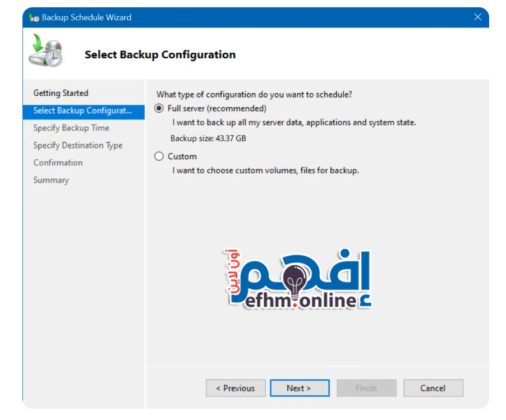Select the Select Backup Configuration step
Screen dimensions: 506x420
click(x=82, y=110)
